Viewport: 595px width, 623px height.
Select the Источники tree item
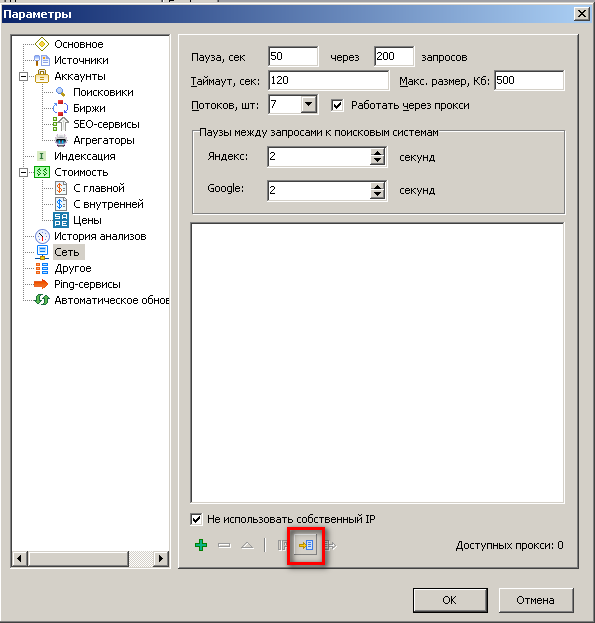(x=81, y=60)
